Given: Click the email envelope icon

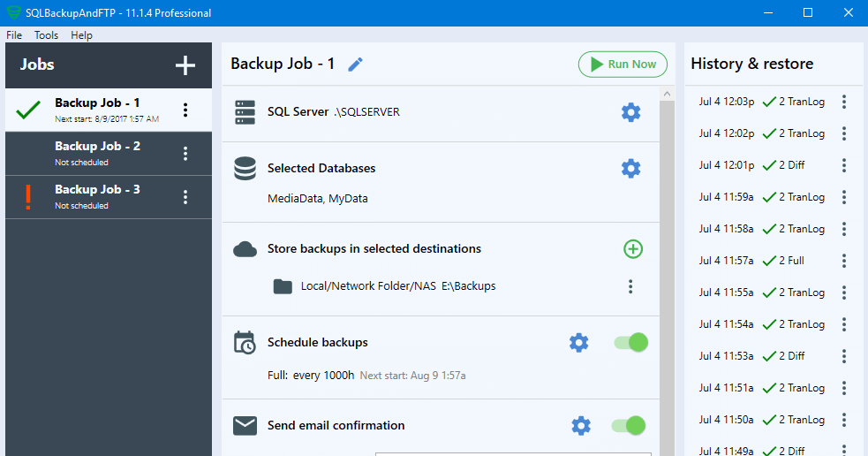Looking at the screenshot, I should coord(245,426).
